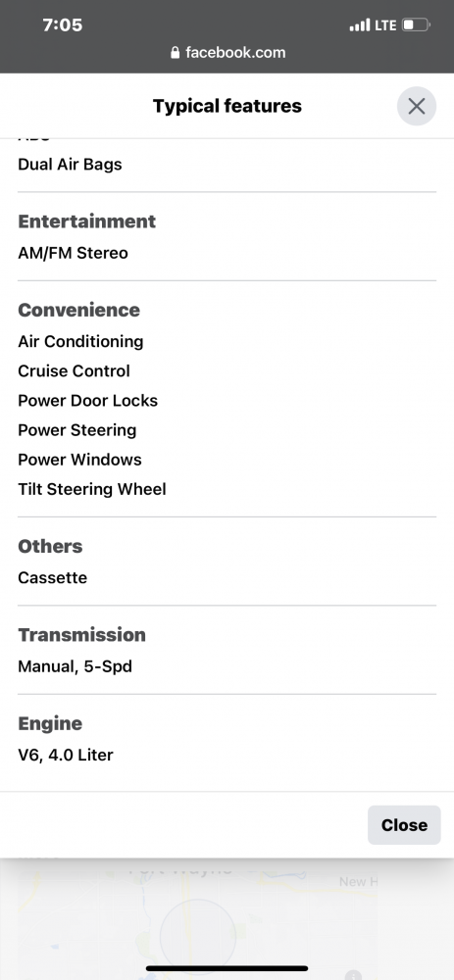The width and height of the screenshot is (454, 980).
Task: Click the Close button at bottom
Action: coord(404,825)
